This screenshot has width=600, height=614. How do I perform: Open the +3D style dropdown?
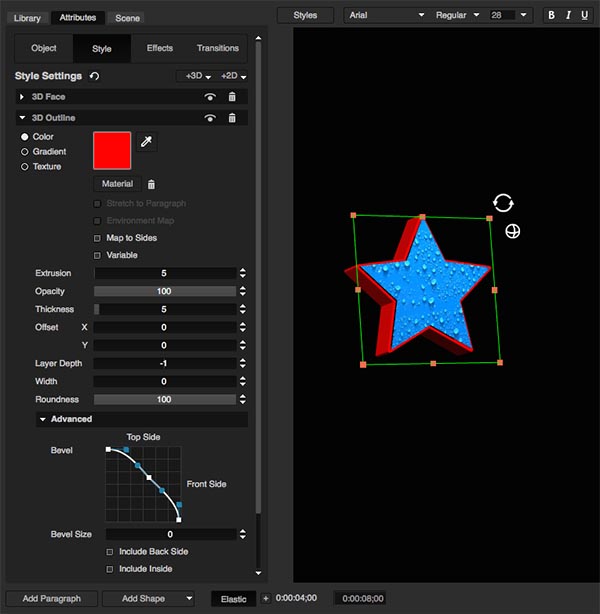coord(195,76)
